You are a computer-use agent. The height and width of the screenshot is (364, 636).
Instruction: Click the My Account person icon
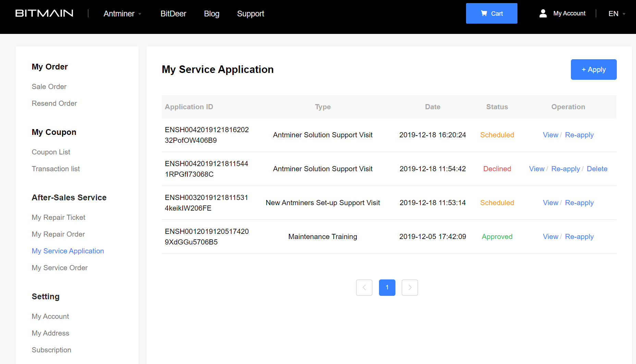pyautogui.click(x=543, y=13)
